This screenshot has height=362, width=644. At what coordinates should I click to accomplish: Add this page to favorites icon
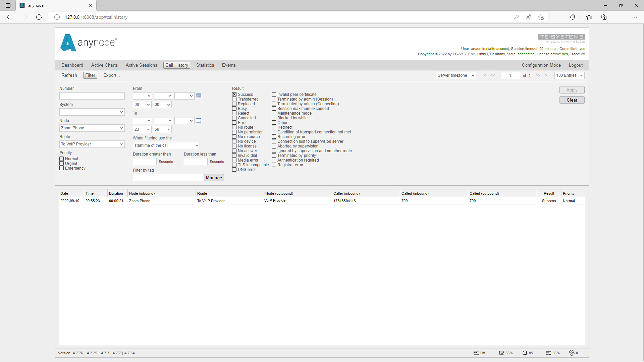tap(541, 17)
